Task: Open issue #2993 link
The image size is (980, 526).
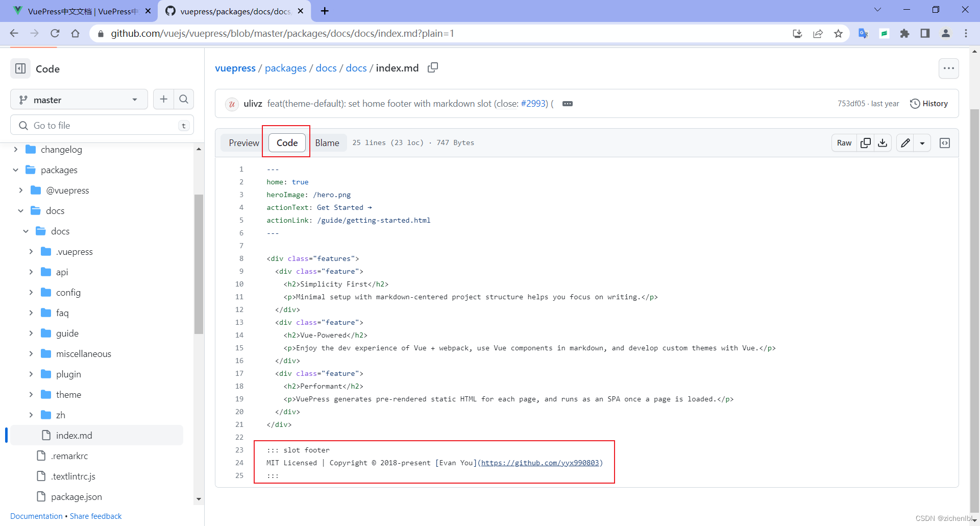Action: (x=534, y=104)
